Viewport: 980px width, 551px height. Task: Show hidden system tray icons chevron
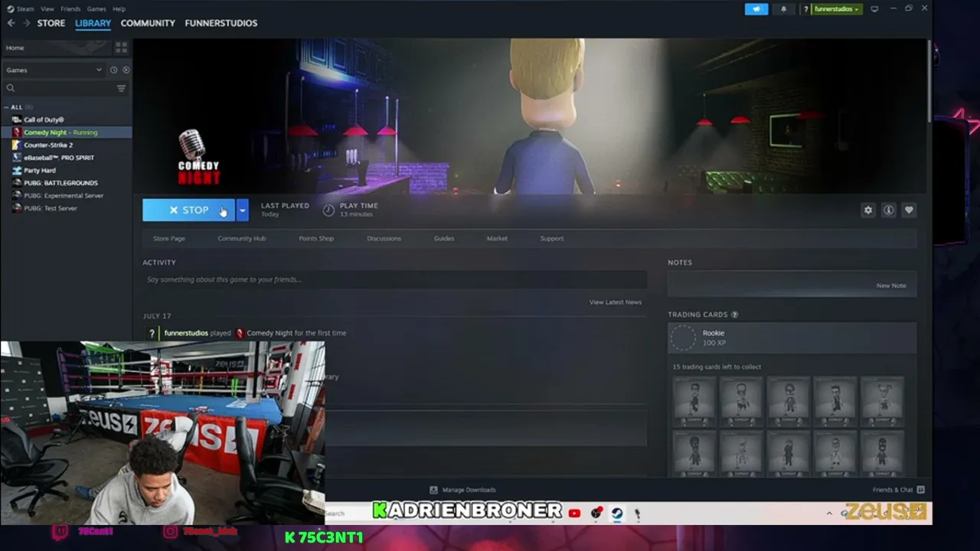coord(829,514)
